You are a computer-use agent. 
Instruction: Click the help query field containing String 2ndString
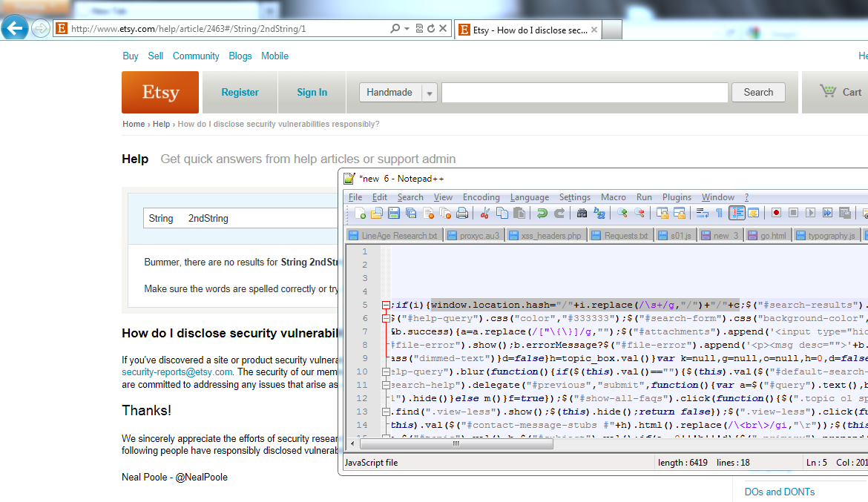click(x=240, y=218)
